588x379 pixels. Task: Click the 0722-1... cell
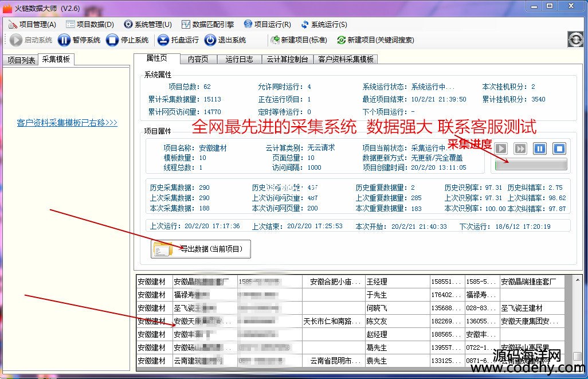482,347
